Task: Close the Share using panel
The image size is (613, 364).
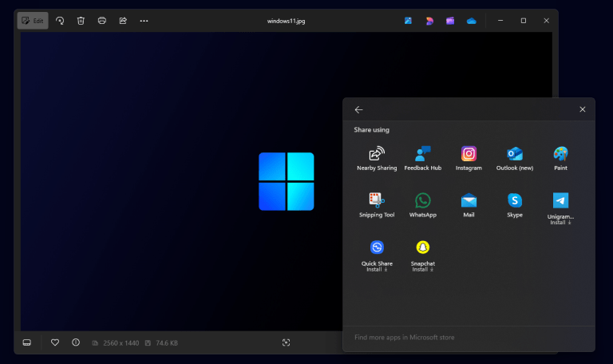Action: click(x=583, y=109)
